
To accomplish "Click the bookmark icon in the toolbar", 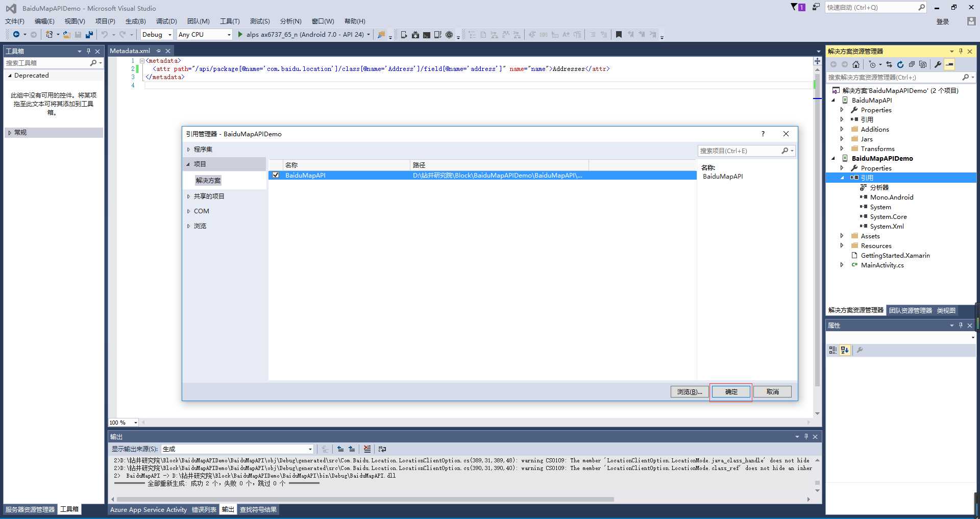I will pos(619,35).
